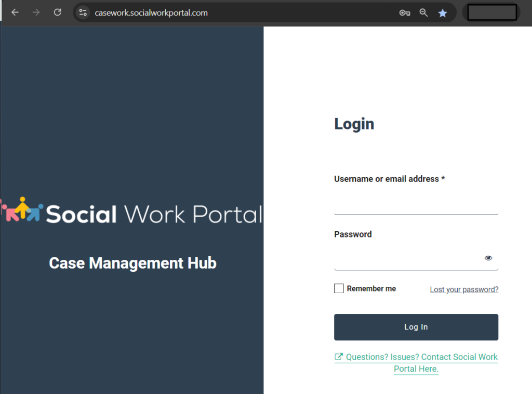Select the Login page heading text
This screenshot has width=532, height=394.
354,124
